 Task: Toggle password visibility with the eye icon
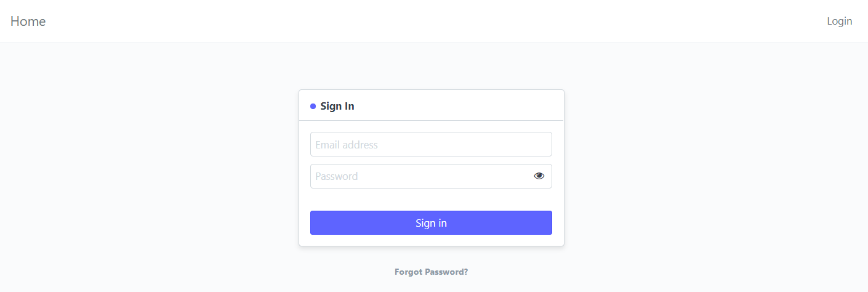(539, 176)
